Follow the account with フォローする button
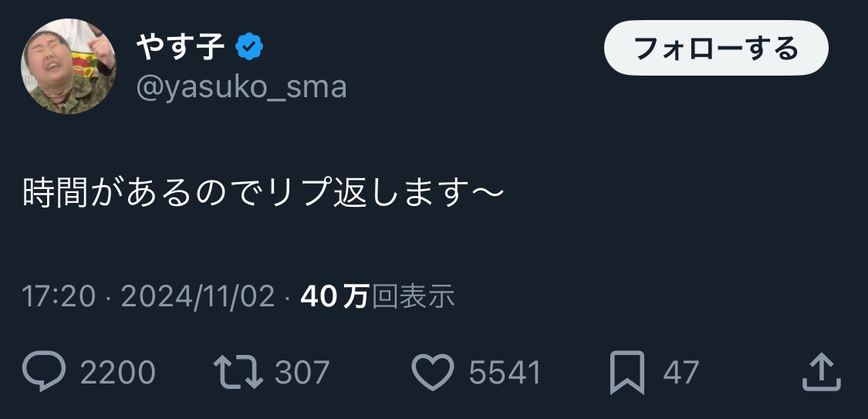Screen dimensions: 868x419 (716, 48)
